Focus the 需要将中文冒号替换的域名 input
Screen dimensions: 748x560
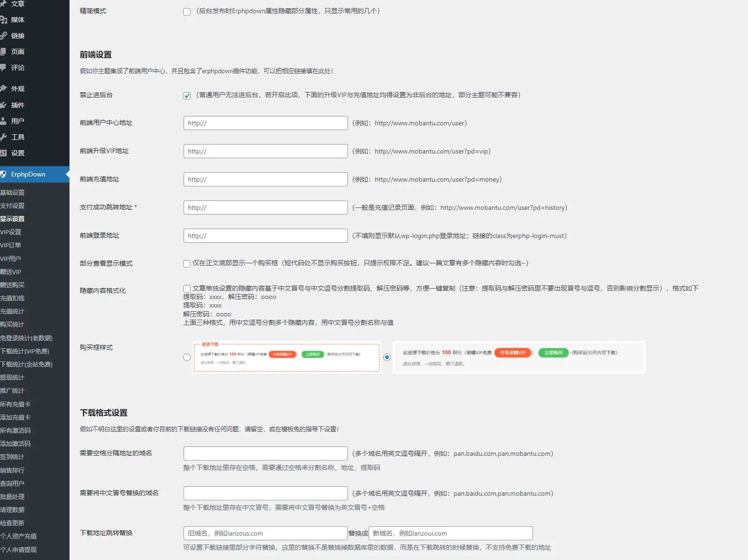(266, 493)
